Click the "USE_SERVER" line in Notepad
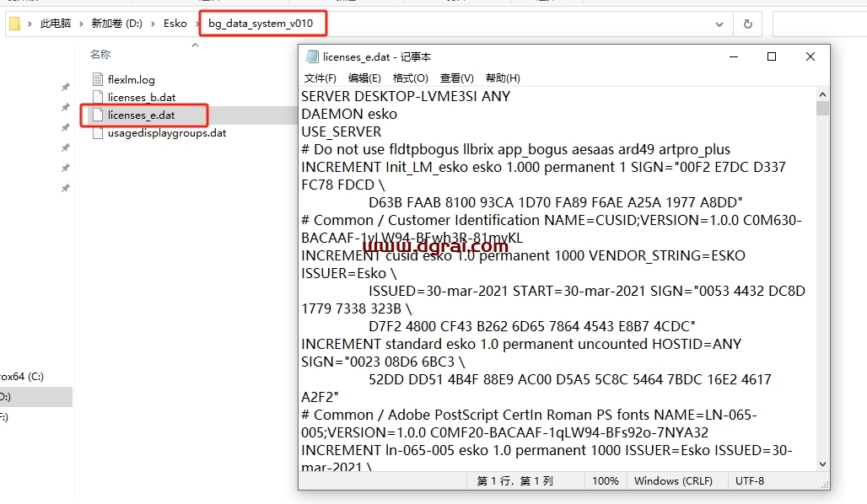 pos(342,131)
